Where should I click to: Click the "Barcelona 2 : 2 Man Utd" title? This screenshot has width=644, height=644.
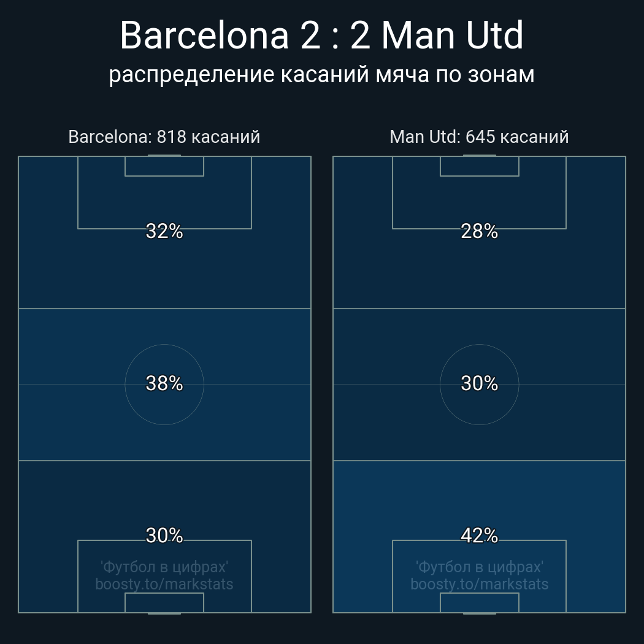click(321, 36)
